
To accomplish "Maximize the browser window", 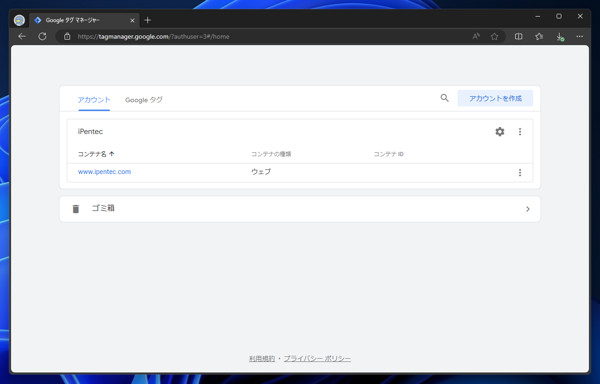I will [x=559, y=16].
